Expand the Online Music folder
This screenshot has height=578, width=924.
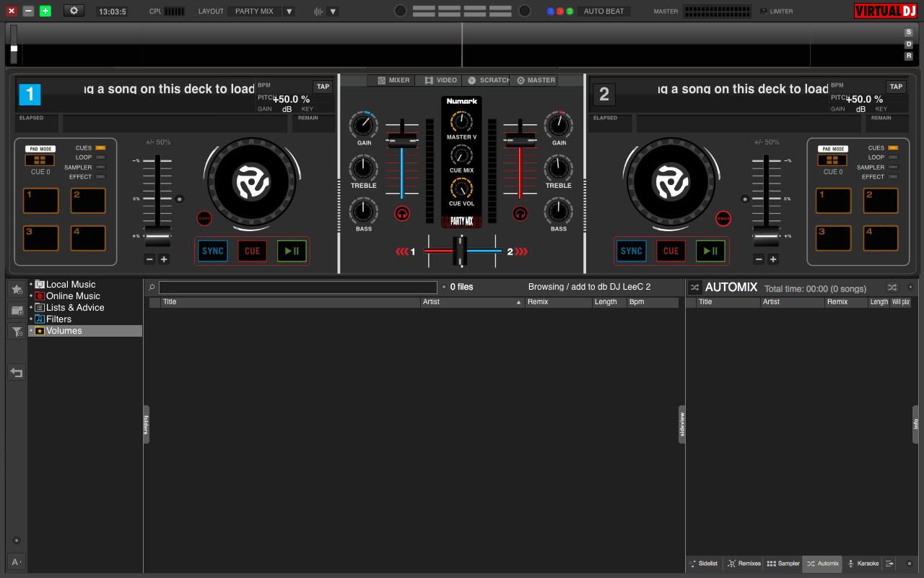pyautogui.click(x=31, y=296)
